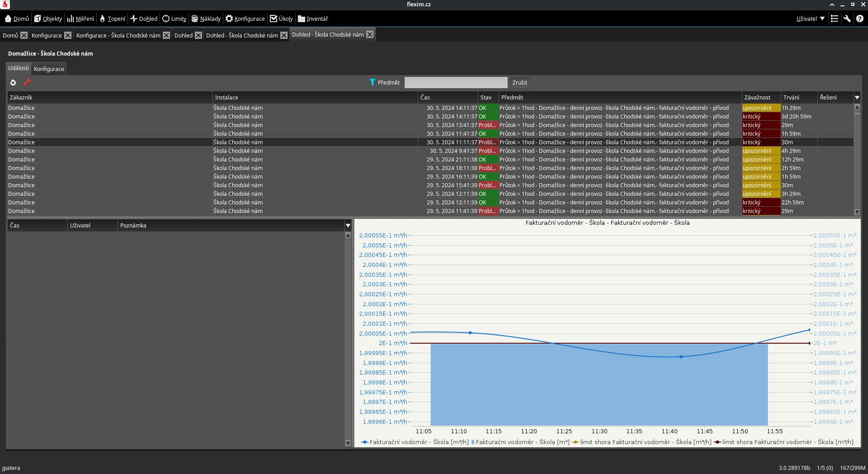Close the Domů tab

click(24, 35)
